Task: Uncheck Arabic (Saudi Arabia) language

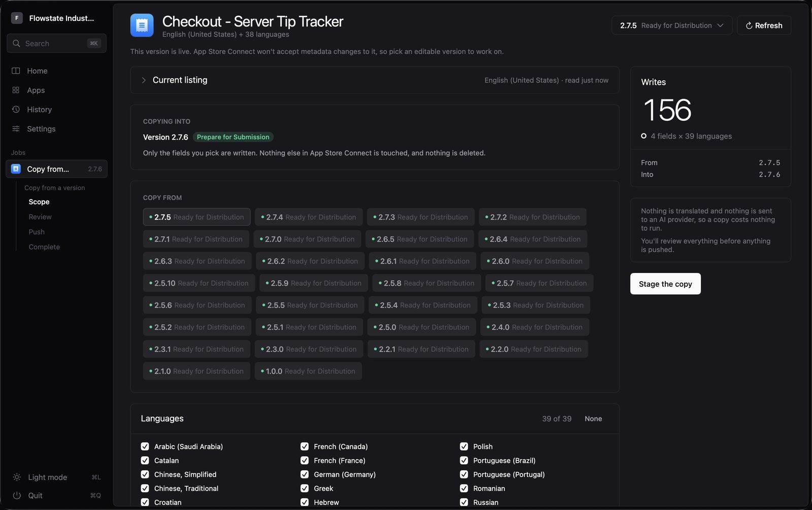Action: pyautogui.click(x=145, y=447)
